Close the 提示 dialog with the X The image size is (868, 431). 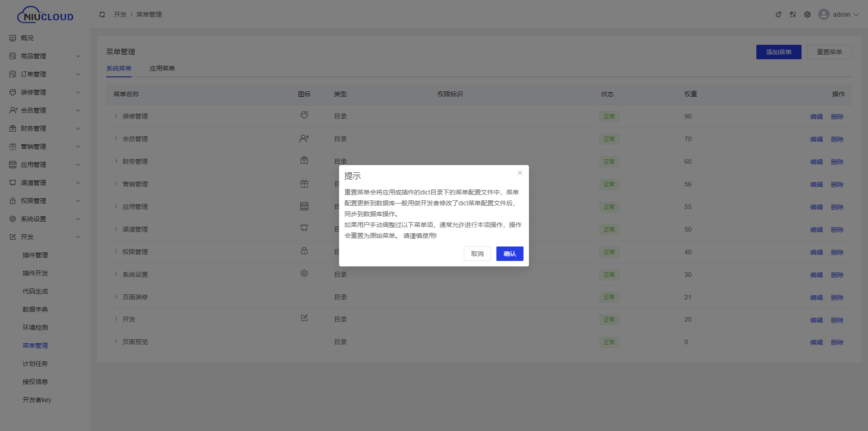[519, 173]
